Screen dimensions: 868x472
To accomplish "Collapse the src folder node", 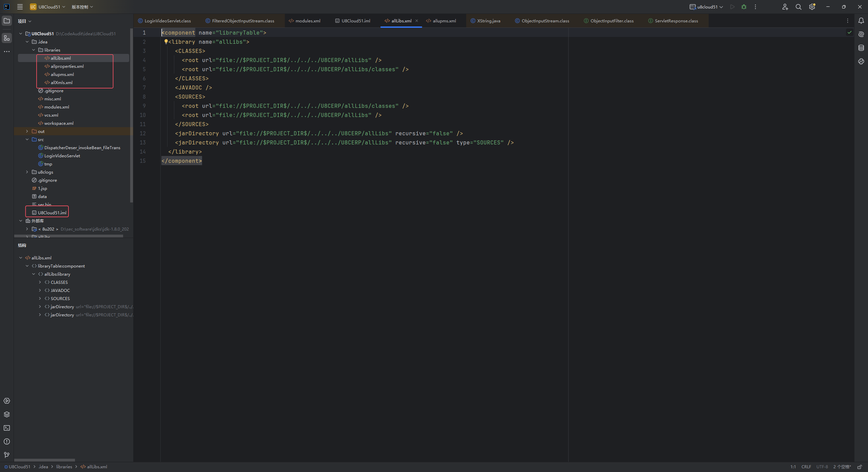I will pyautogui.click(x=27, y=139).
